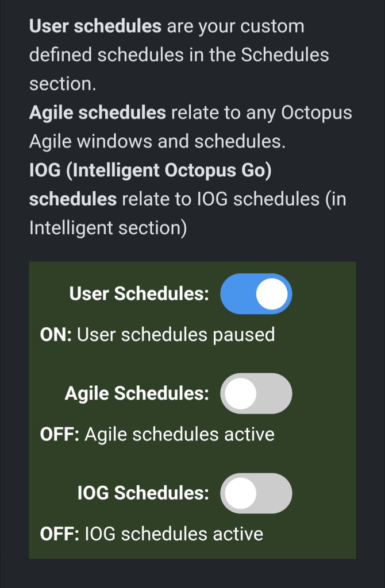Click the "Agile windows and schedules." text
This screenshot has height=588, width=385.
click(157, 141)
